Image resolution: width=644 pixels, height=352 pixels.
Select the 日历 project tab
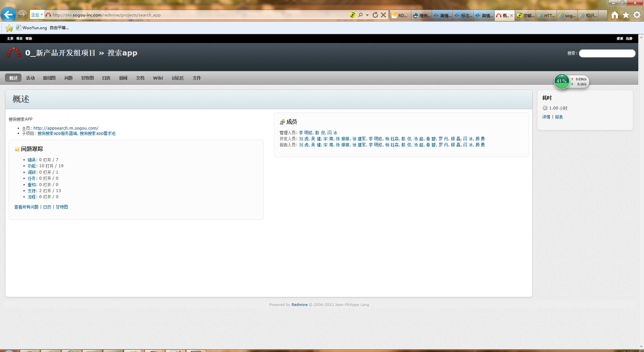pyautogui.click(x=106, y=78)
